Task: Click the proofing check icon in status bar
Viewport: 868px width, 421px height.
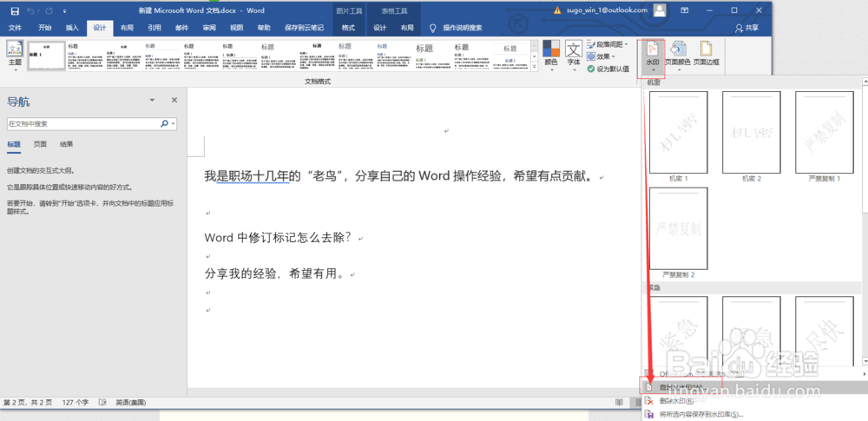Action: pyautogui.click(x=102, y=402)
